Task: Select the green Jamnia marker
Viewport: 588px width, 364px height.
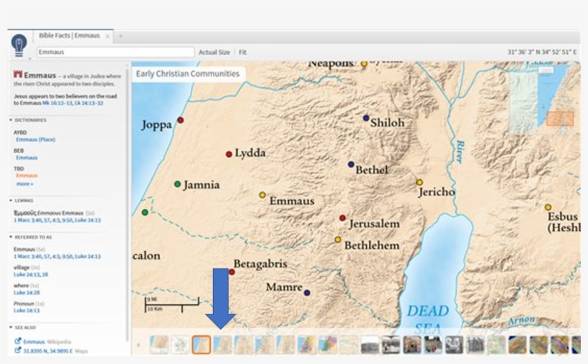Action: point(177,184)
